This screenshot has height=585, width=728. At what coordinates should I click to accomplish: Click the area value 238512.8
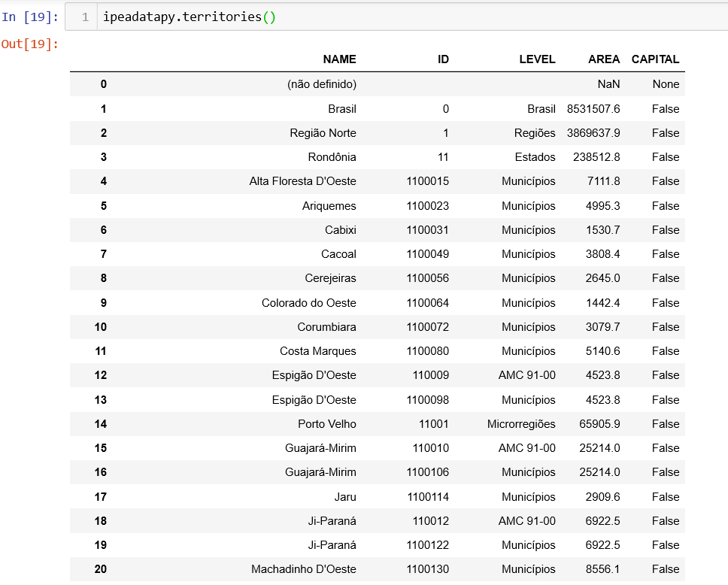click(x=596, y=157)
